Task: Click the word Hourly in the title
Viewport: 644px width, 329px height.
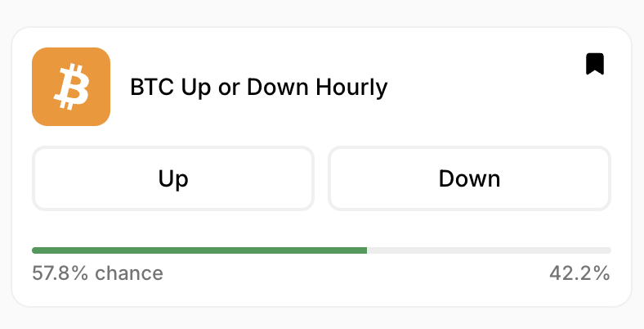Action: pos(351,88)
